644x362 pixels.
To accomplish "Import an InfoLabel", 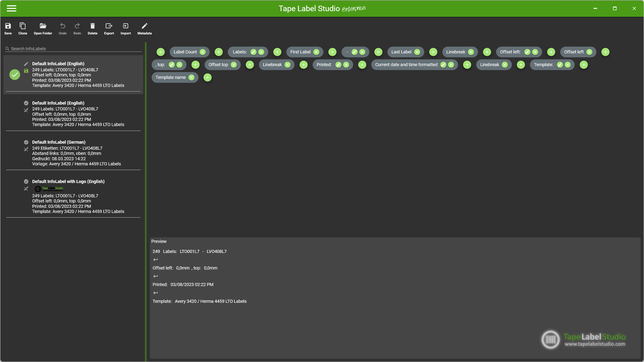I will (125, 28).
